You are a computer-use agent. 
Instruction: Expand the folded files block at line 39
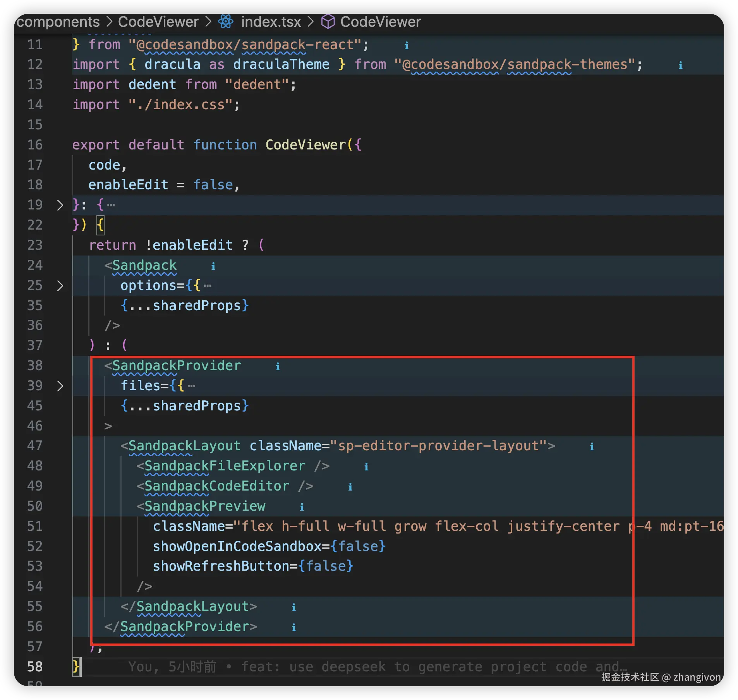point(60,386)
